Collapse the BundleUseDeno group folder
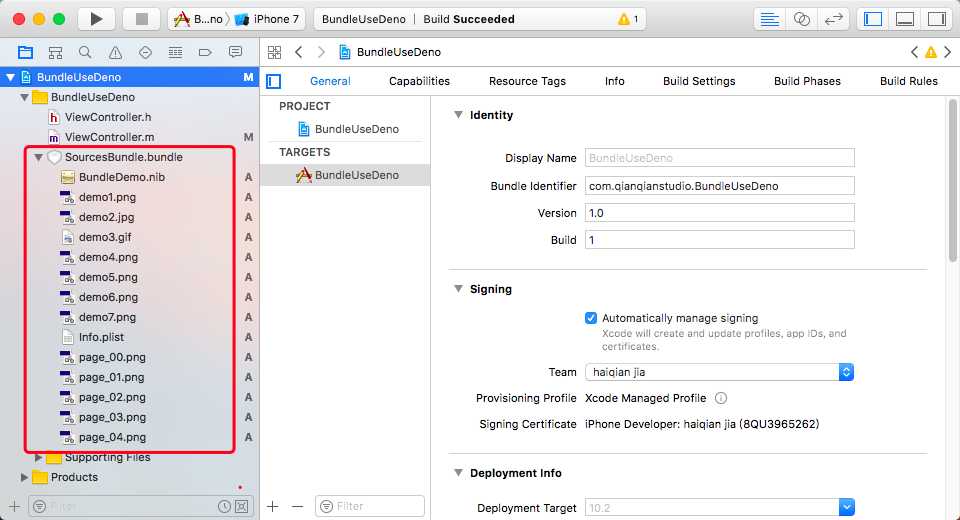This screenshot has width=960, height=520. (x=24, y=97)
